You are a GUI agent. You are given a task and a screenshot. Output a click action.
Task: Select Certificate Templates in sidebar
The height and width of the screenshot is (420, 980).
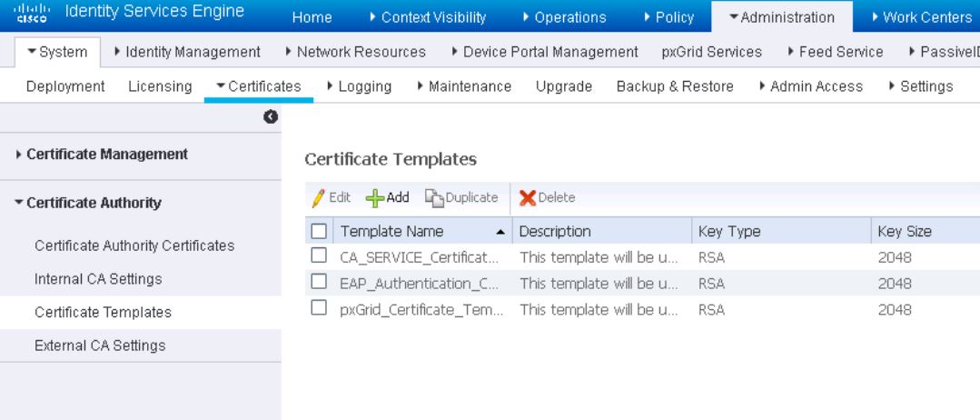coord(104,313)
